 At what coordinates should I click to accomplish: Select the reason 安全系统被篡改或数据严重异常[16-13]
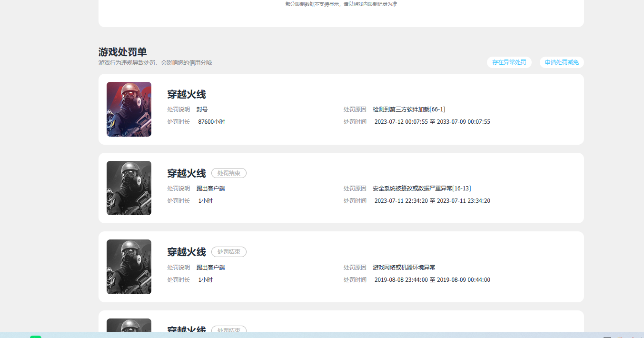coord(422,189)
